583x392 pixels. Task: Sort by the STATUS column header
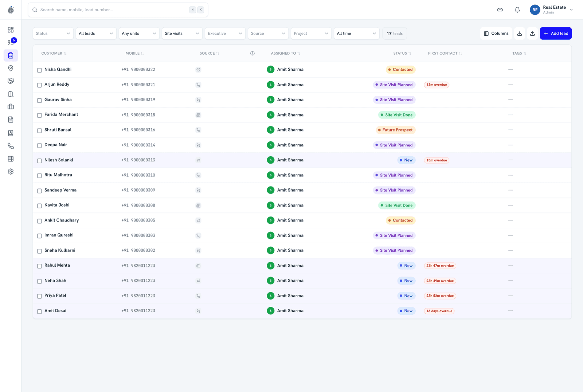click(402, 53)
